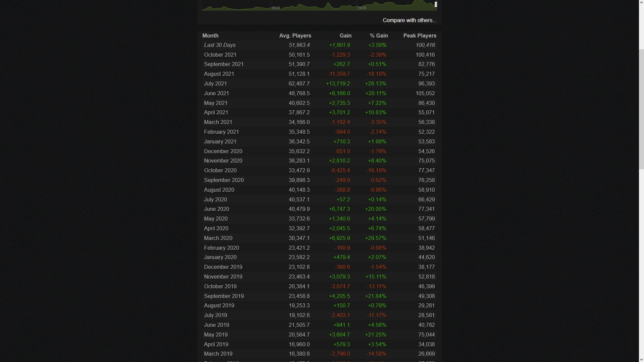
Task: Select the Last 30 Days row
Action: tap(319, 45)
